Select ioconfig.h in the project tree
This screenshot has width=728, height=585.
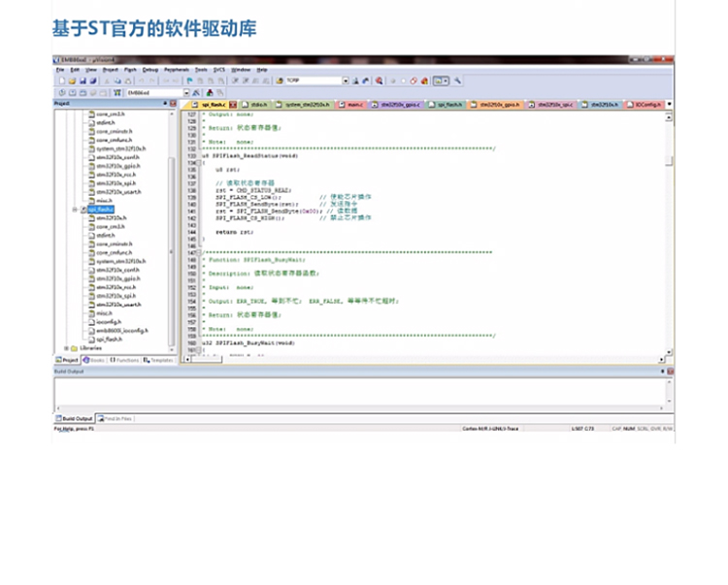click(x=109, y=322)
